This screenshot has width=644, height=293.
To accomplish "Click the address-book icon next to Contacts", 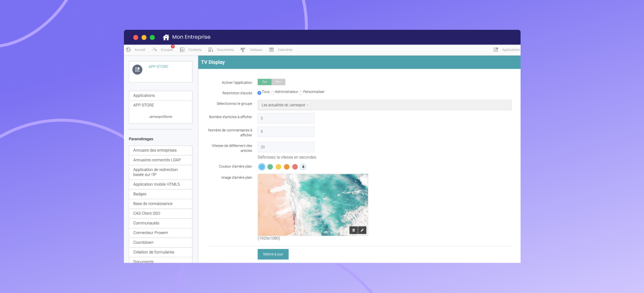I will [182, 50].
